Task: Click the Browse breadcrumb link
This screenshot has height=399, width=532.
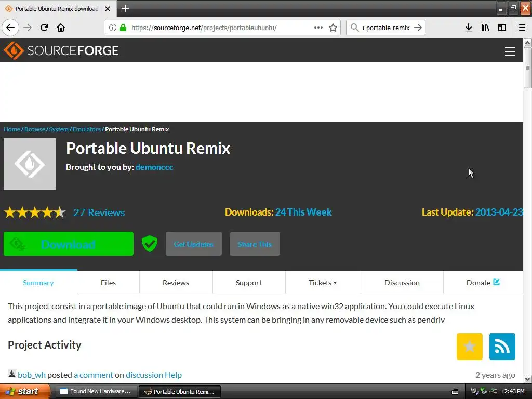Action: 35,129
